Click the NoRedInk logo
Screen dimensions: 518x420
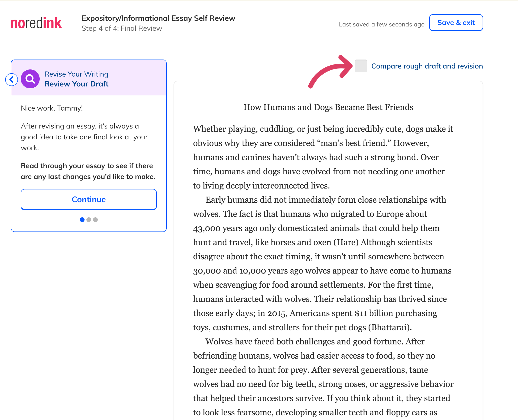[x=36, y=23]
